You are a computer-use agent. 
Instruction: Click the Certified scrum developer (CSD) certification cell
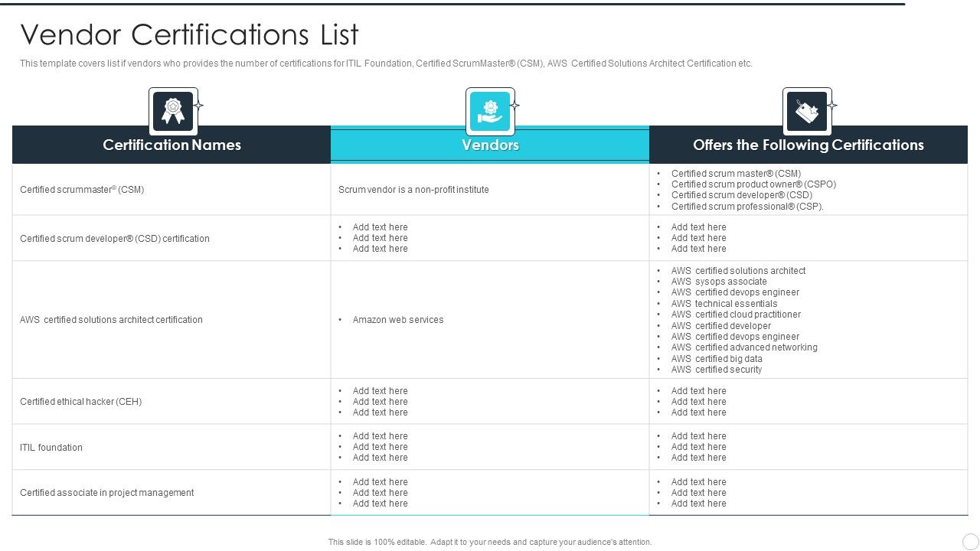tap(115, 239)
